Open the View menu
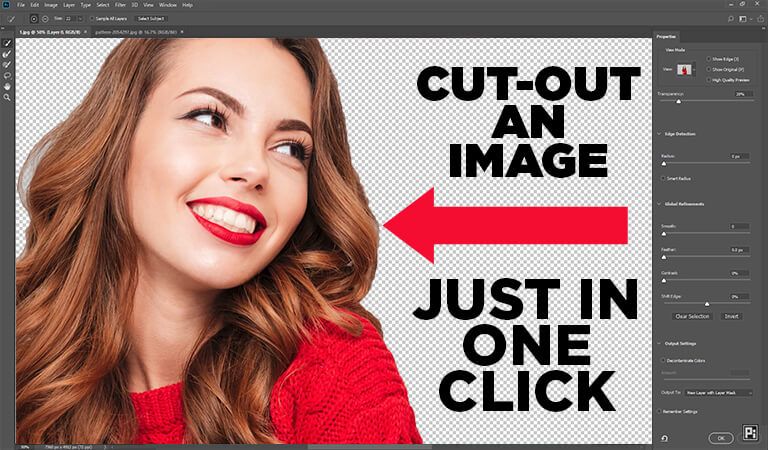This screenshot has height=450, width=768. pos(148,5)
